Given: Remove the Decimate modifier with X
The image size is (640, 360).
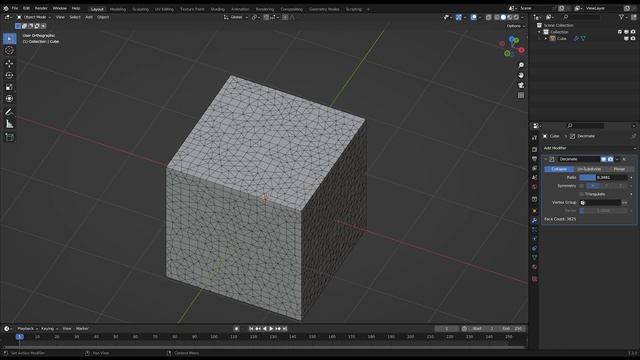Looking at the screenshot, I should coord(624,159).
